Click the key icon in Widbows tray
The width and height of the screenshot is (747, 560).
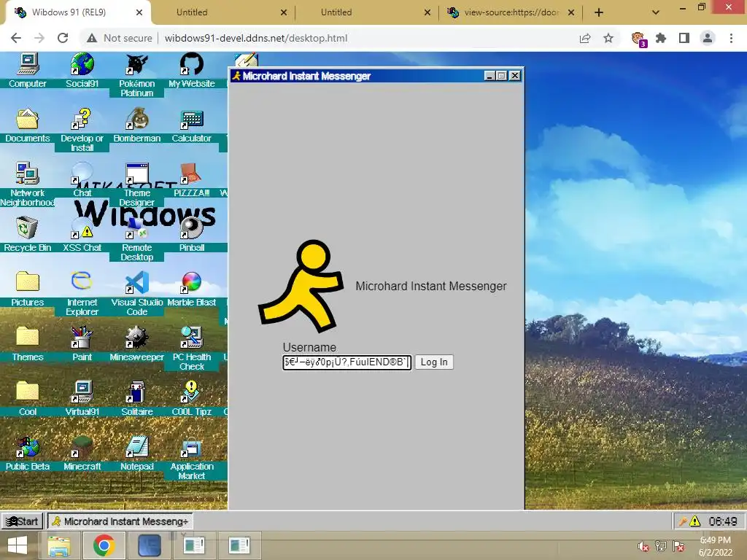pos(683,521)
